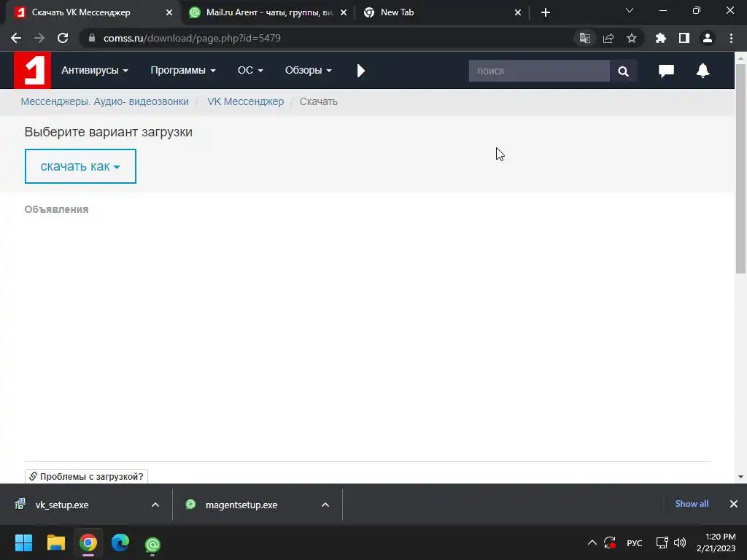Focus the поиск search field
Screen dimensions: 747x560
tap(539, 71)
